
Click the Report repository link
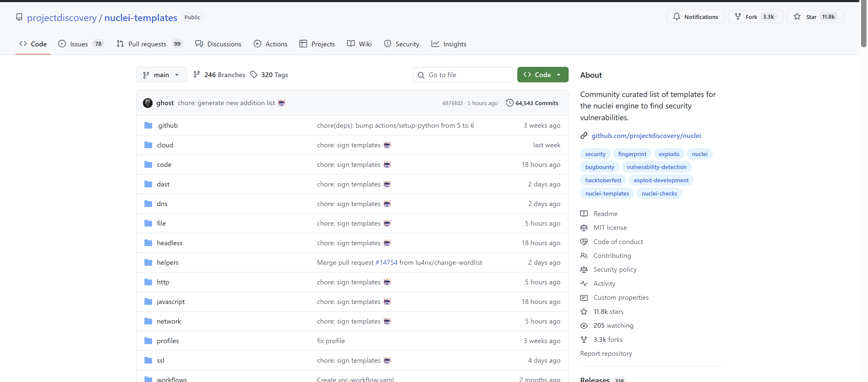[606, 354]
